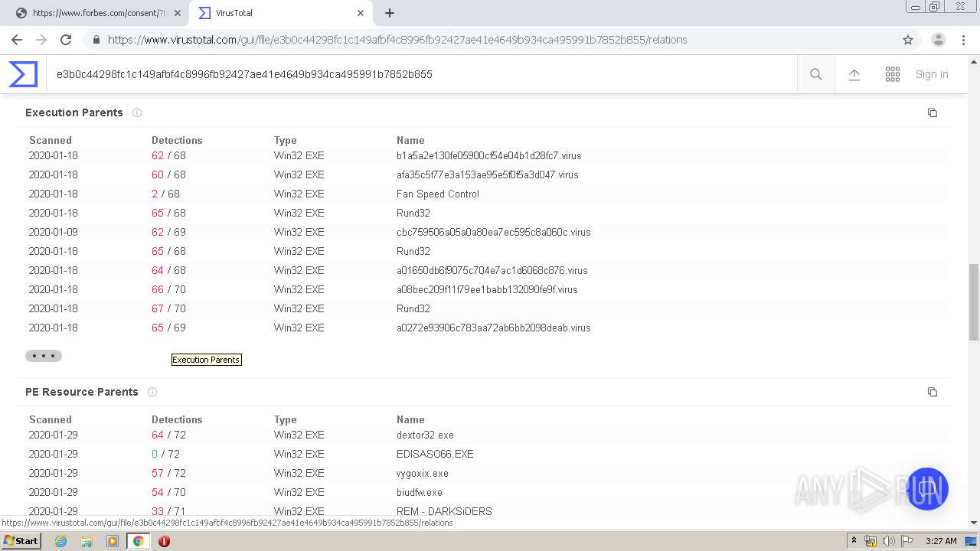Click site lock icon in address bar

(x=96, y=40)
